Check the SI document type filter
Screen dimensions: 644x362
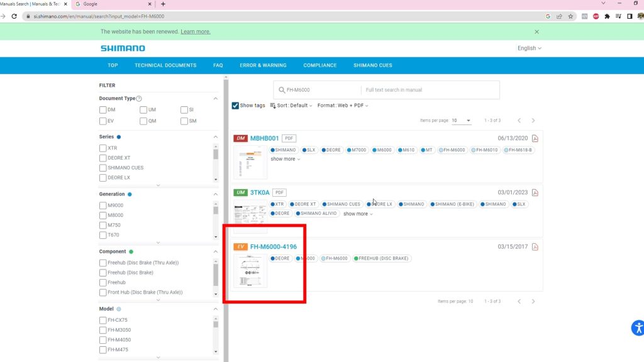[x=184, y=110]
